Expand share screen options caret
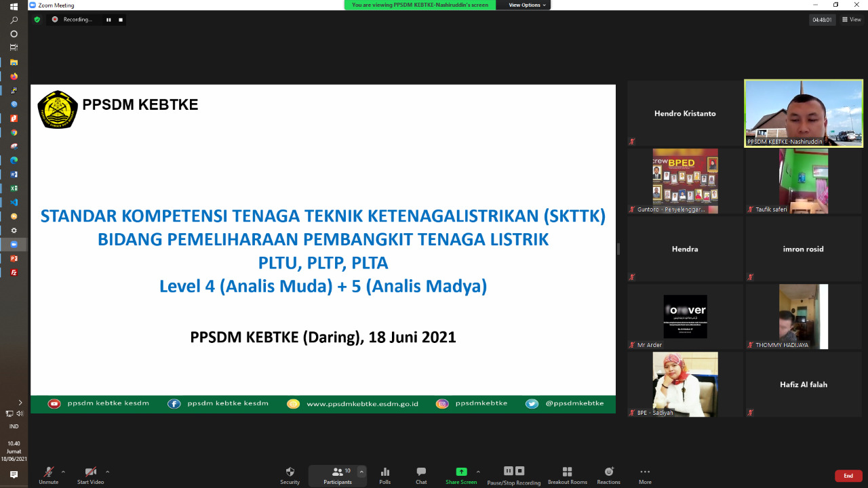This screenshot has width=868, height=488. 478,472
